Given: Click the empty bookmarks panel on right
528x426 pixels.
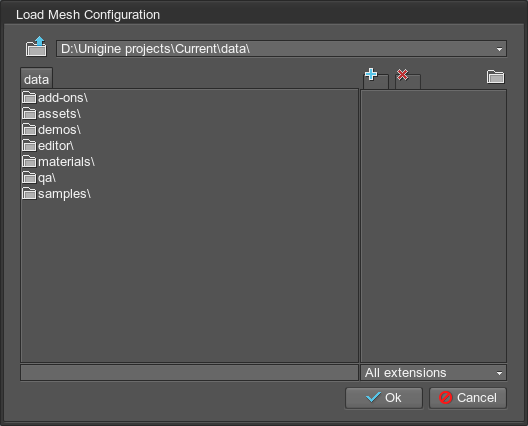Looking at the screenshot, I should 433,226.
